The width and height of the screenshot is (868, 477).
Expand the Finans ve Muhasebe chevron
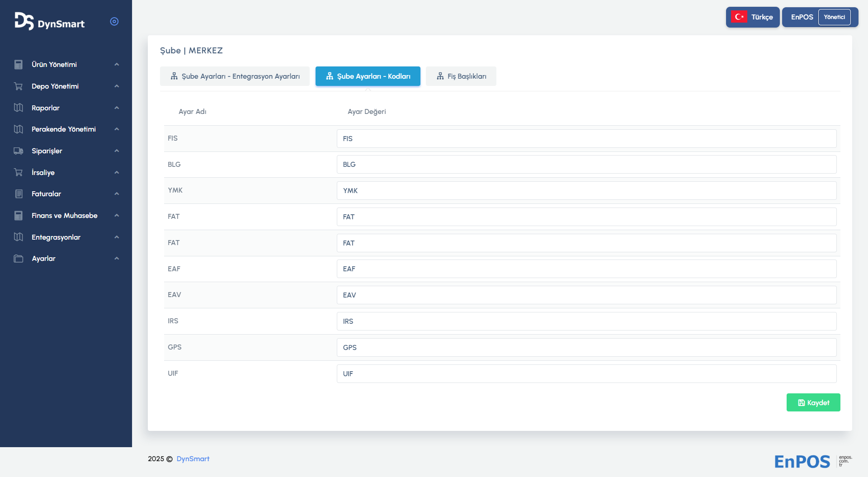point(117,216)
